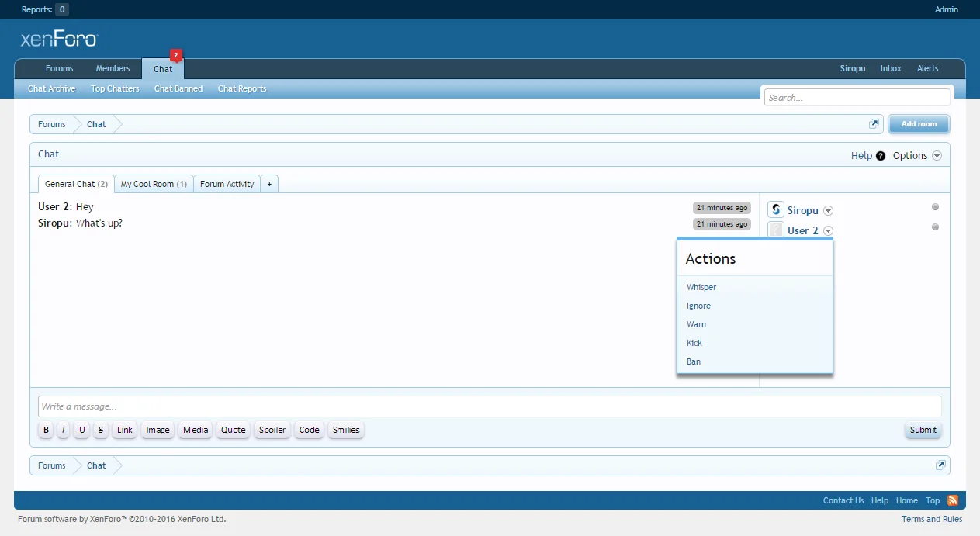Screen dimensions: 980x536
Task: Collapse dropdown arrow next to User 2
Action: point(828,231)
